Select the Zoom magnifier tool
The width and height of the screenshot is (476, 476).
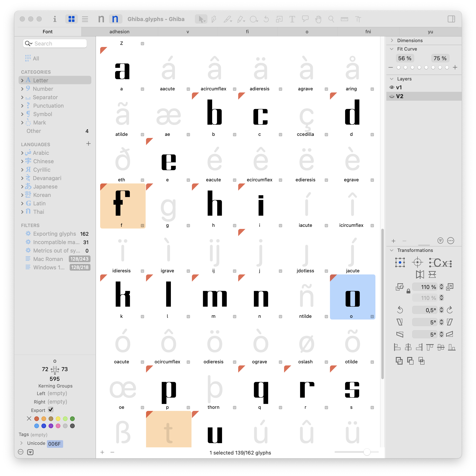(331, 19)
